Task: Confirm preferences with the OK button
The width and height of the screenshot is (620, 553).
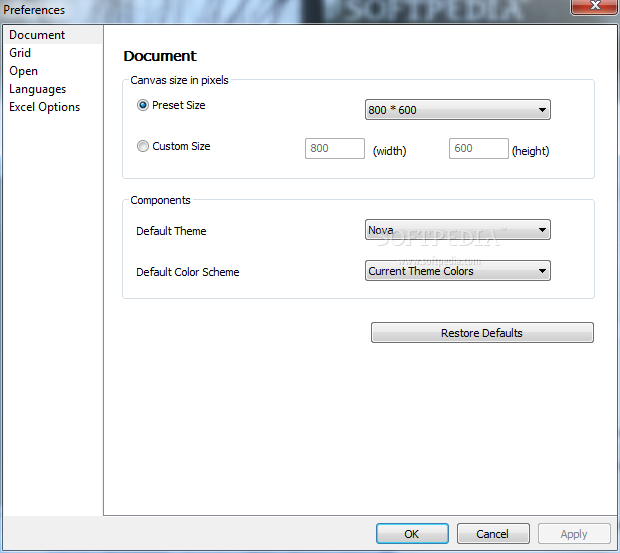Action: click(412, 534)
